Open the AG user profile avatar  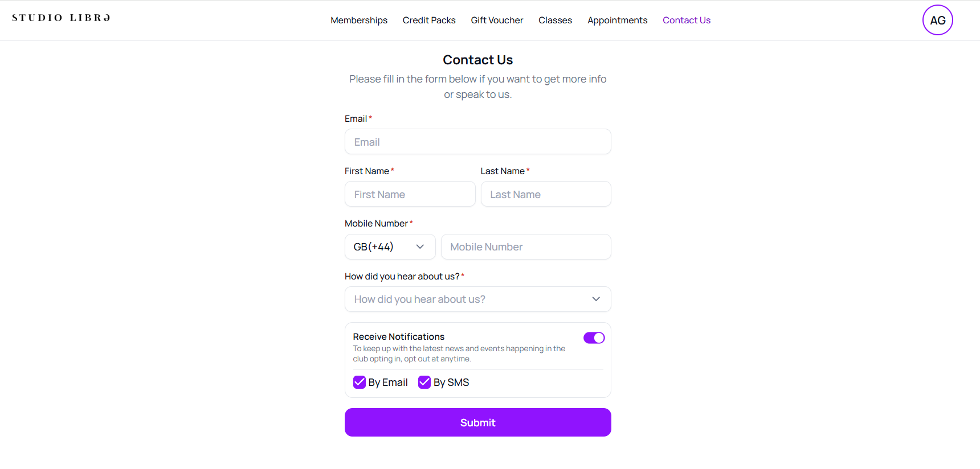coord(937,20)
